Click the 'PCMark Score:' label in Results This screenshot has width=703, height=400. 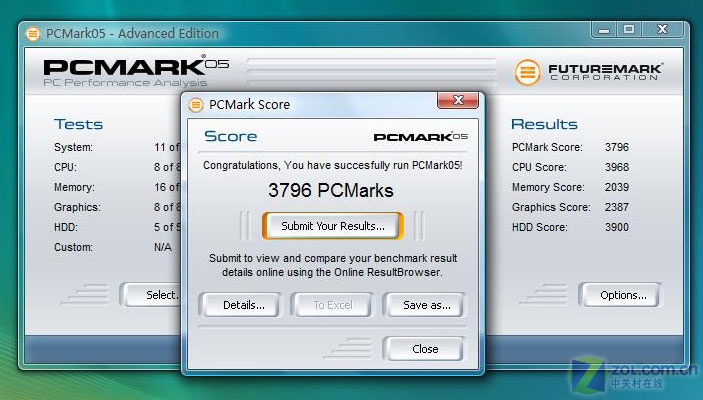547,148
